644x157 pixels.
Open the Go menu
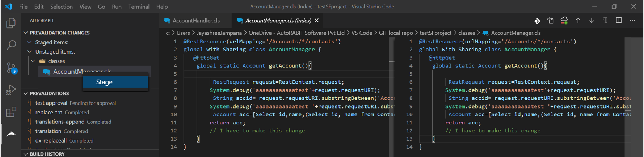[102, 7]
